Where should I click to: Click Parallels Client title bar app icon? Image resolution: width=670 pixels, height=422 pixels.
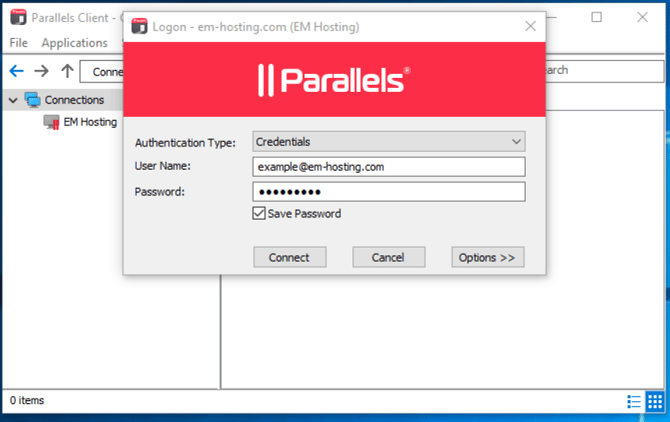pos(17,18)
